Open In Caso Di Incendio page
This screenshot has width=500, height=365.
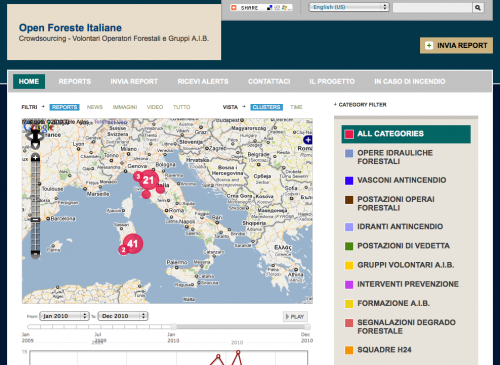point(410,81)
